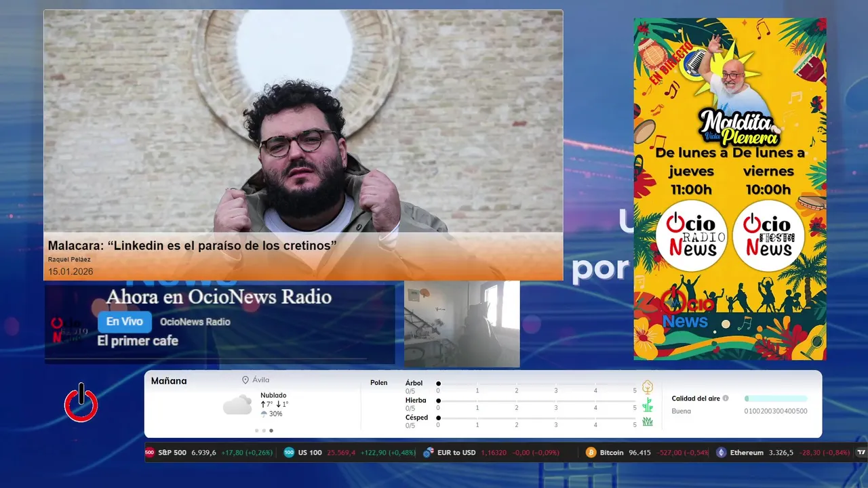
Task: Click the Ocio Fiesta News circle logo
Action: coord(768,236)
